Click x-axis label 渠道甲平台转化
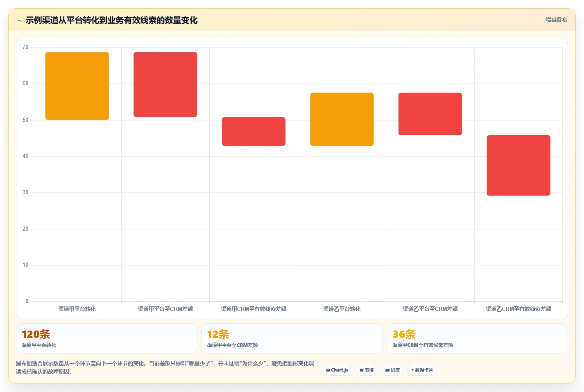This screenshot has width=584, height=392. click(77, 309)
